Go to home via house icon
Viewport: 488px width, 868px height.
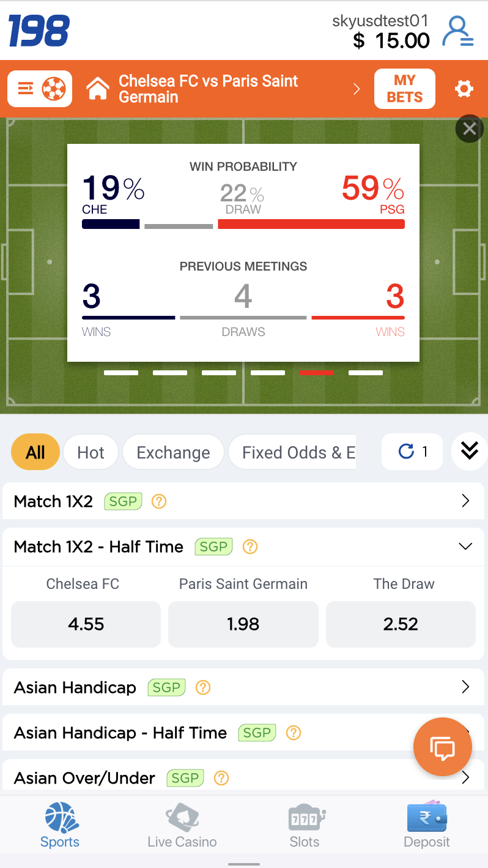coord(98,89)
